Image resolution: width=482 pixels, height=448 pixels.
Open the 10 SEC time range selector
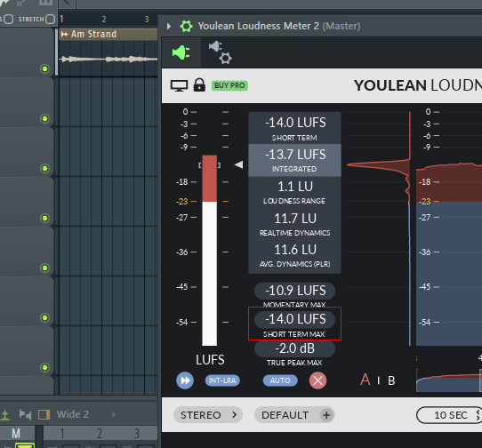[450, 415]
